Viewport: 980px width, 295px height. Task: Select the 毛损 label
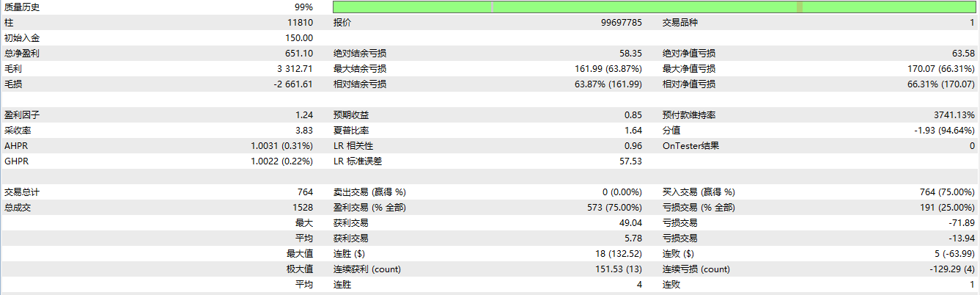(x=12, y=84)
